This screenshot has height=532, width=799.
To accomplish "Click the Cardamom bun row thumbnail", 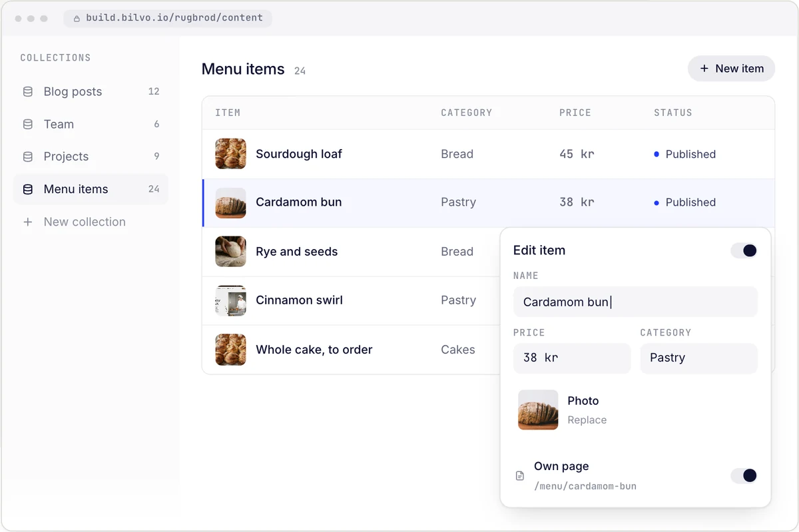I will pos(230,203).
